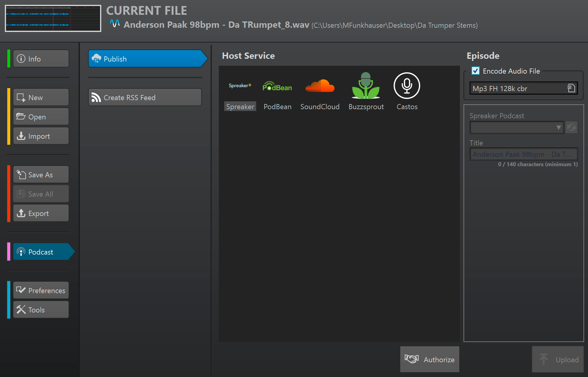Select the Castos microphone icon

[x=407, y=86]
